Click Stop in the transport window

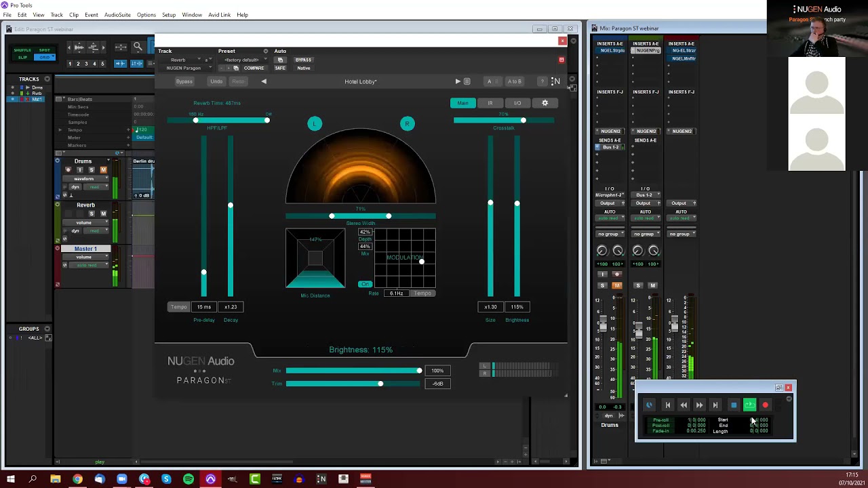click(733, 405)
